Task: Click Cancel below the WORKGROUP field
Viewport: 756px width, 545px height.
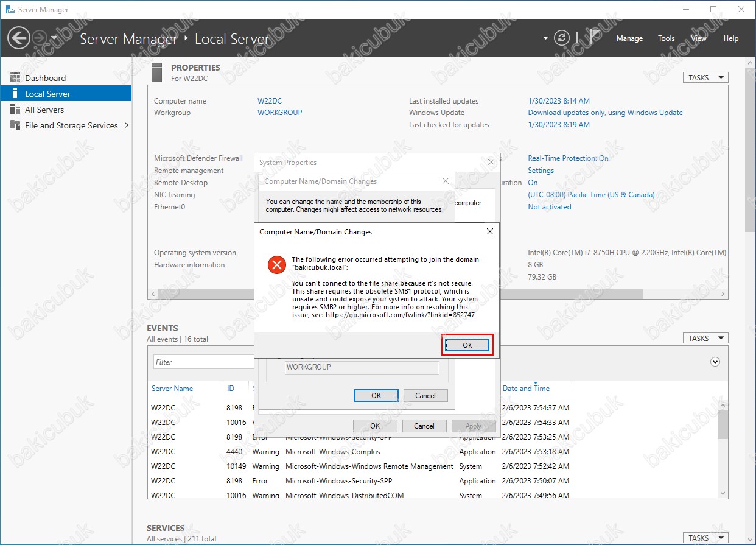Action: (x=425, y=396)
